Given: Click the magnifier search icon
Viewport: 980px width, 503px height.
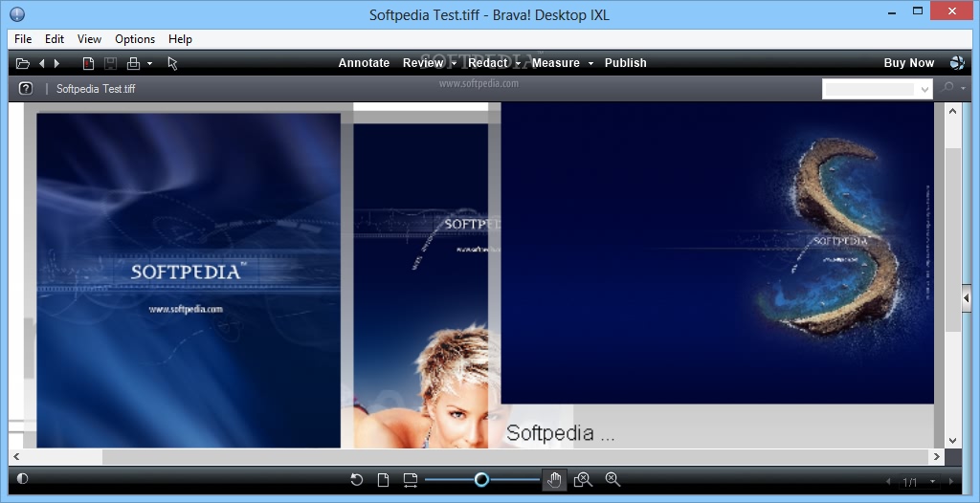Looking at the screenshot, I should click(x=947, y=88).
